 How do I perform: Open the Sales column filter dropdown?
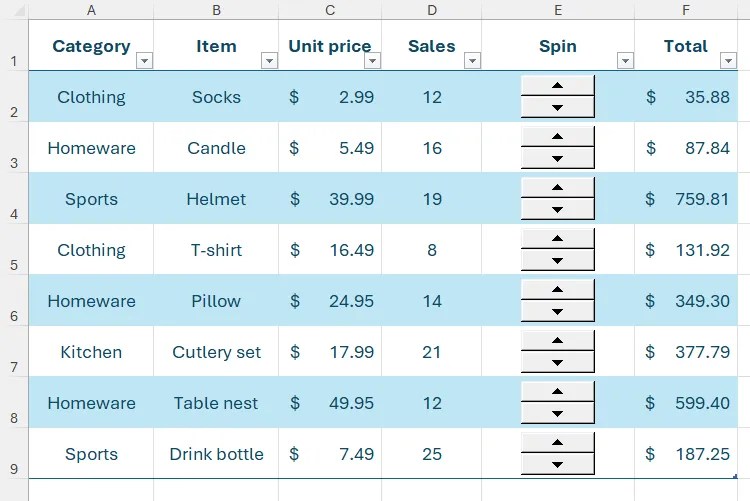tap(473, 61)
